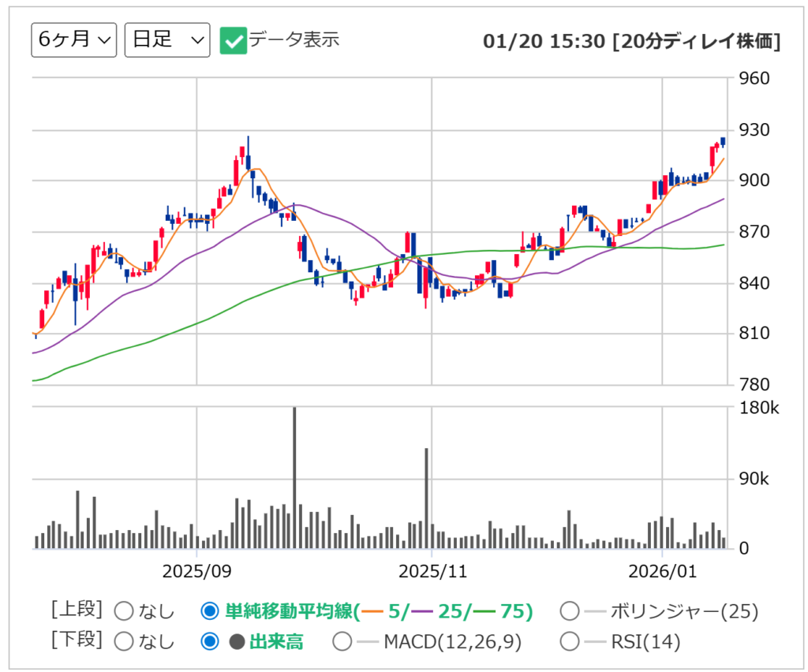
Task: Open the 6ヶ月 period dropdown
Action: (73, 40)
